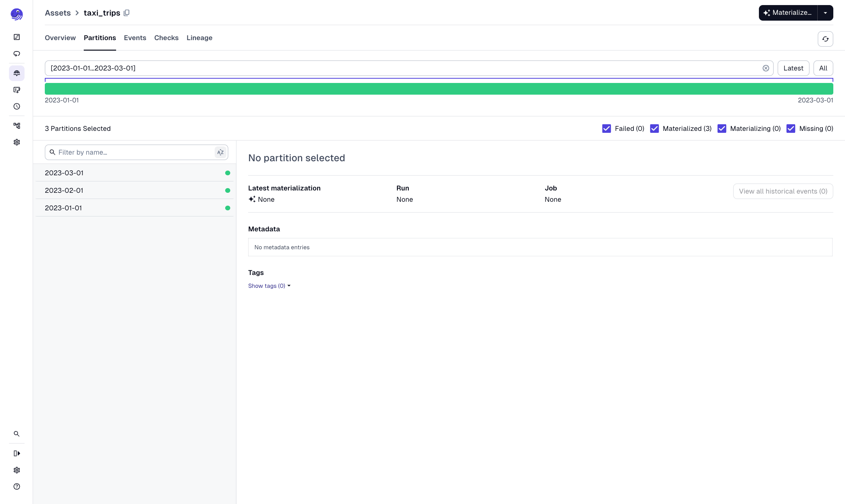Viewport: 845px width, 504px height.
Task: Switch to the Lineage tab
Action: pyautogui.click(x=199, y=38)
